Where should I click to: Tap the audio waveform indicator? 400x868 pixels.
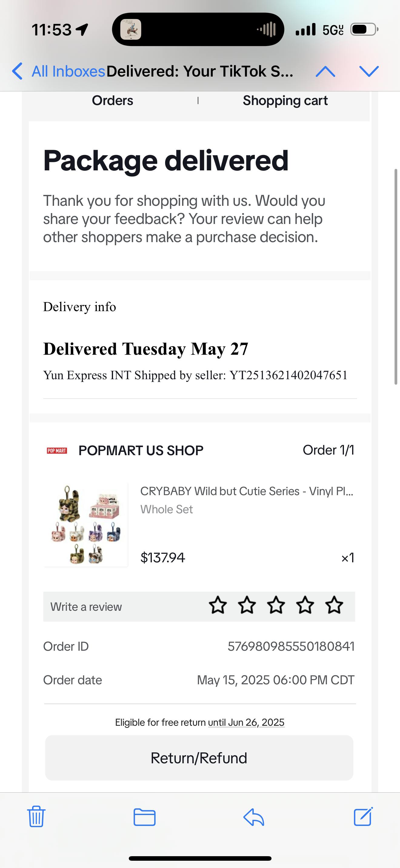(x=266, y=30)
